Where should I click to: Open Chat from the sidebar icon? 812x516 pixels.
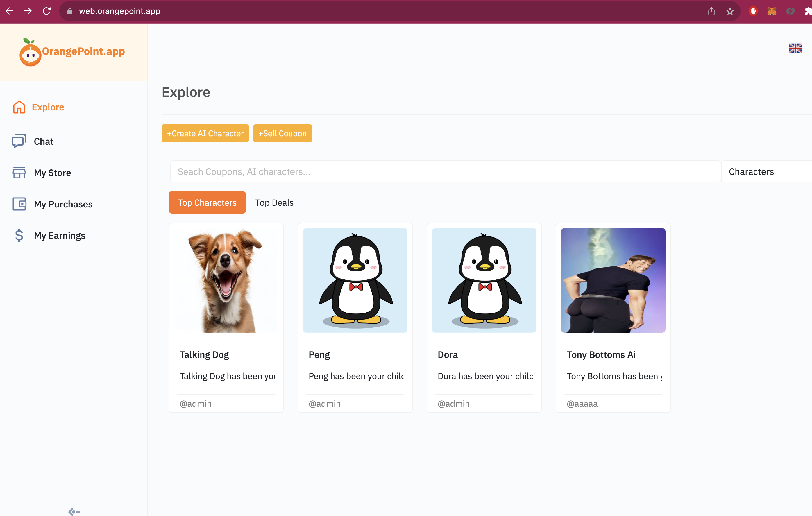19,141
